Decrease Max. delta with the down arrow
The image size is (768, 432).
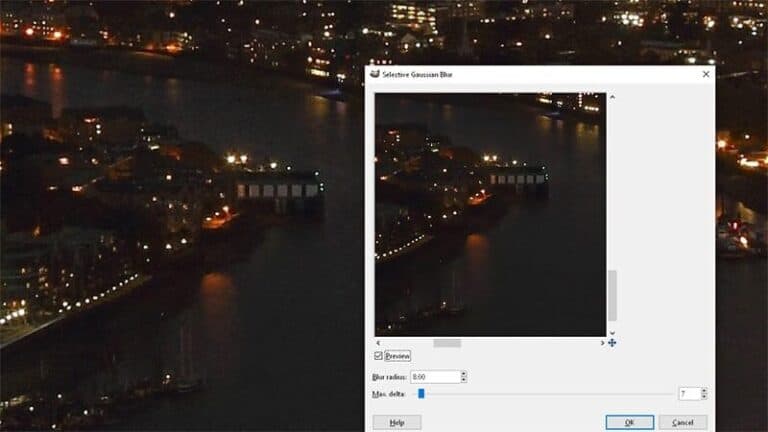[x=704, y=397]
